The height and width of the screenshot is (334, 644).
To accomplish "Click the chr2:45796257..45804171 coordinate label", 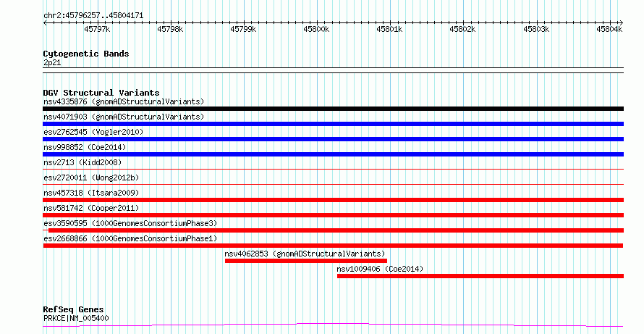I will point(93,16).
